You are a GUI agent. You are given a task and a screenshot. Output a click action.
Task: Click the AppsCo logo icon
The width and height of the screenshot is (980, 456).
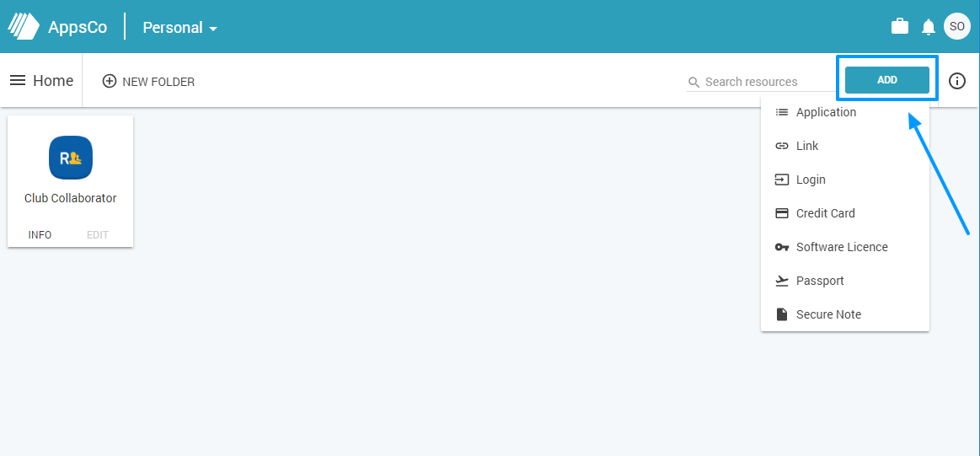tap(23, 27)
